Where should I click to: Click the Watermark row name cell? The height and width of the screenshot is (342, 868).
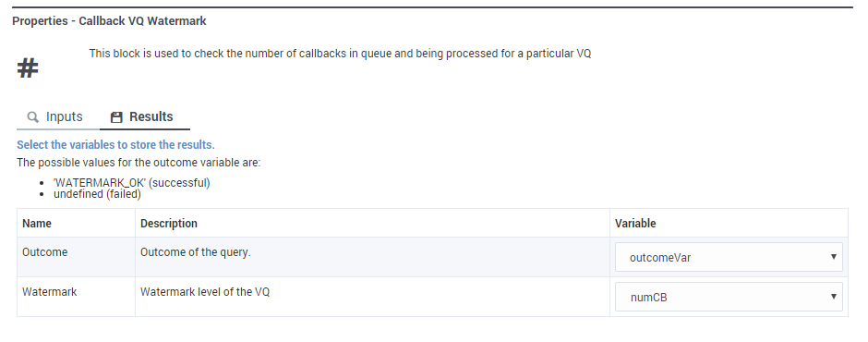click(77, 297)
